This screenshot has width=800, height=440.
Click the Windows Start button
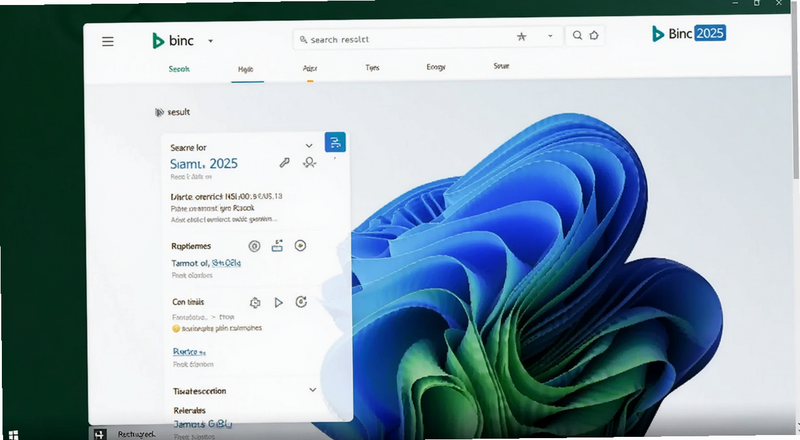(13, 435)
